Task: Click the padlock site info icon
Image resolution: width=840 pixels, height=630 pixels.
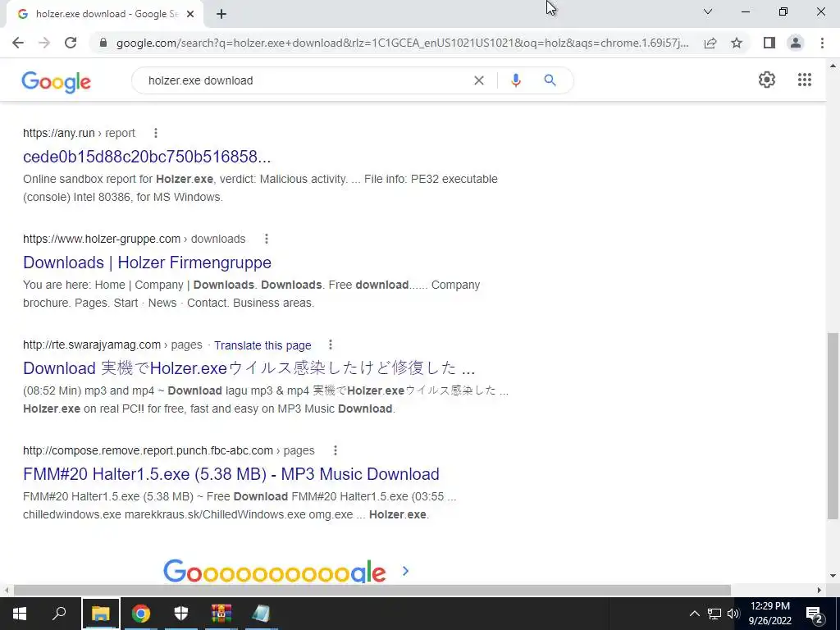Action: pos(103,43)
